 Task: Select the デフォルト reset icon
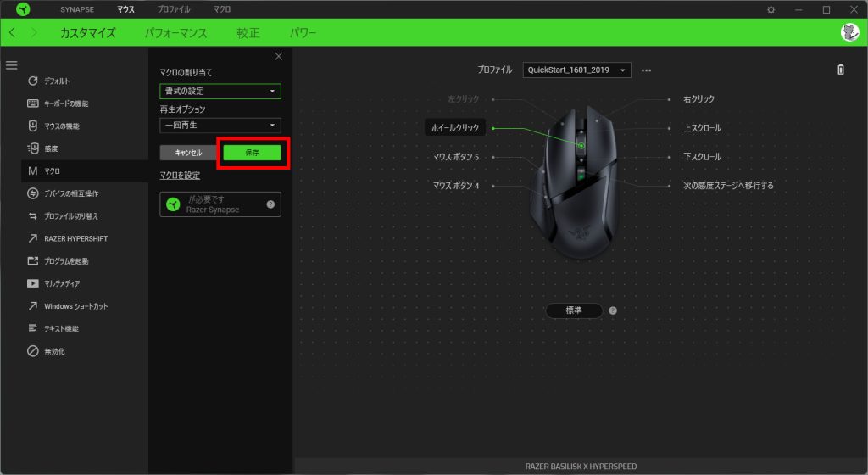(33, 81)
